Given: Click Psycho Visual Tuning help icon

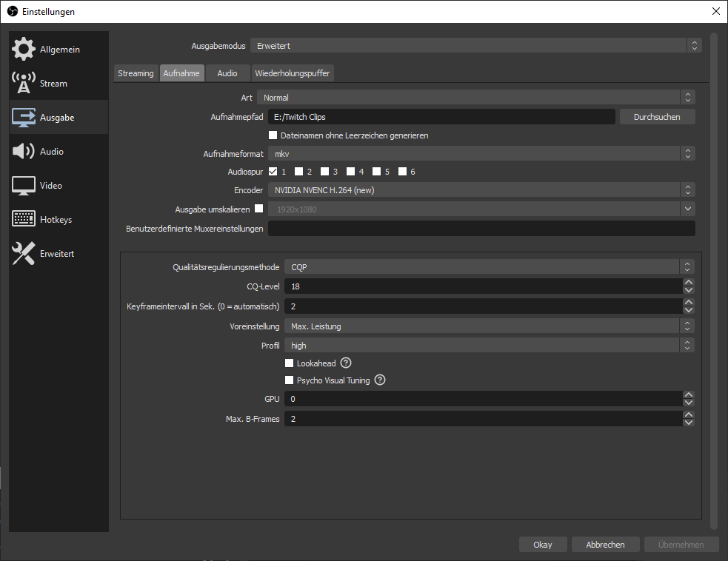Looking at the screenshot, I should [380, 380].
